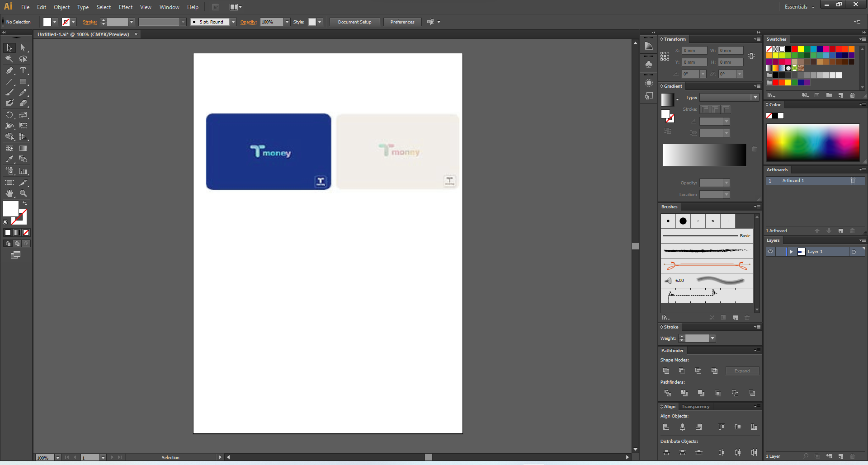The height and width of the screenshot is (465, 868).
Task: Click the blue T-money card artwork
Action: pos(269,152)
